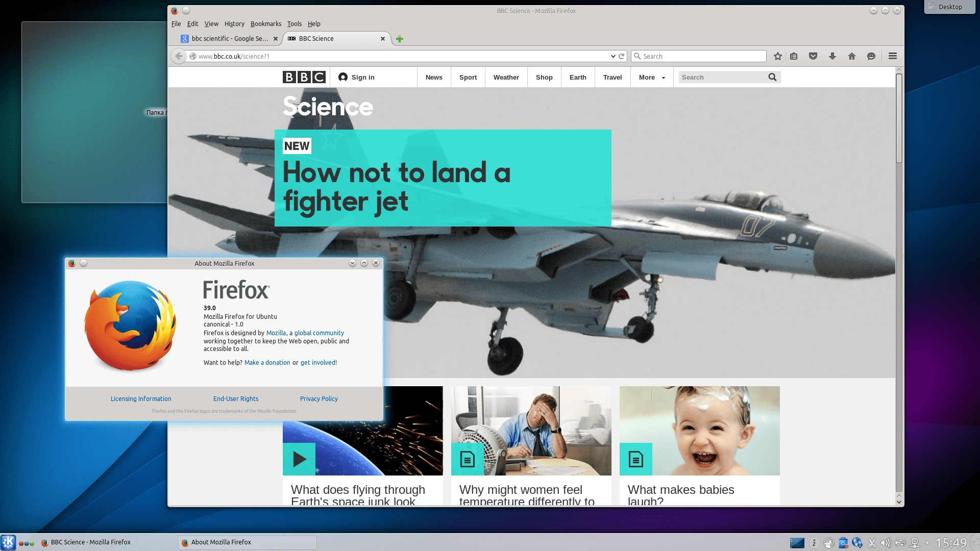Go to home page via house icon
The image size is (980, 551).
(x=852, y=56)
